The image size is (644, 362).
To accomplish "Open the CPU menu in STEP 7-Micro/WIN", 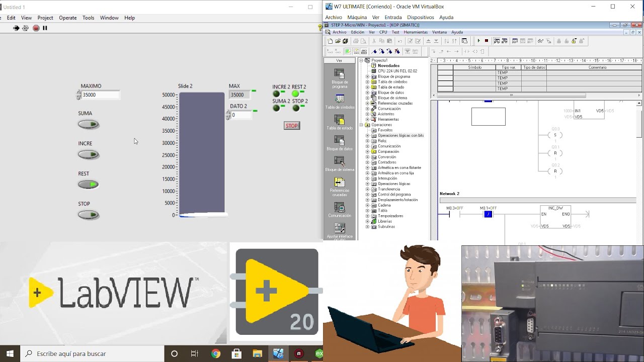I will pyautogui.click(x=383, y=32).
